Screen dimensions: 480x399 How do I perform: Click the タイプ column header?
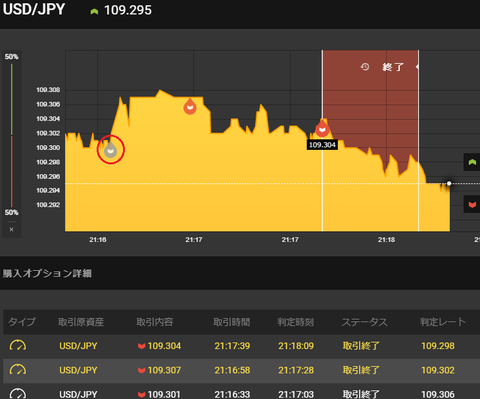[22, 322]
